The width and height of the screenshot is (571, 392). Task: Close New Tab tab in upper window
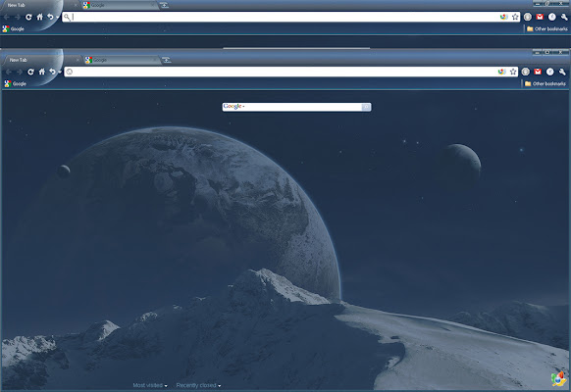pyautogui.click(x=76, y=5)
